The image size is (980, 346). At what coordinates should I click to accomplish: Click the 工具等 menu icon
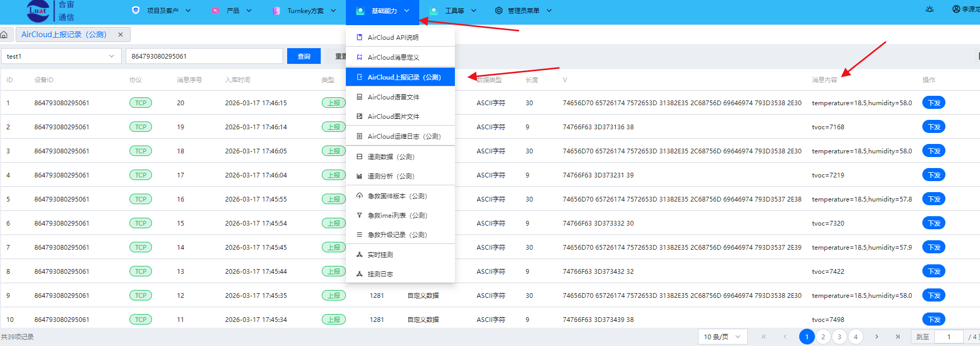point(434,10)
